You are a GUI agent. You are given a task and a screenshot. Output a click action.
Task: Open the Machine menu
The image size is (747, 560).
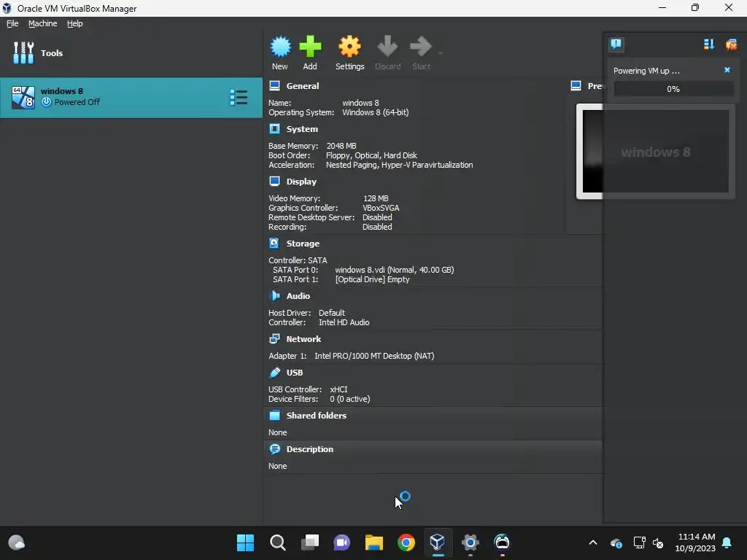point(43,23)
